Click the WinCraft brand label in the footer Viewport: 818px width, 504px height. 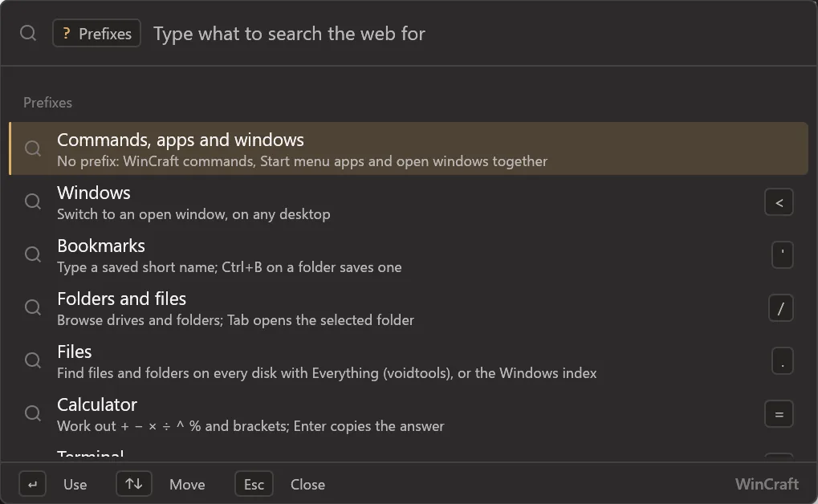point(767,484)
